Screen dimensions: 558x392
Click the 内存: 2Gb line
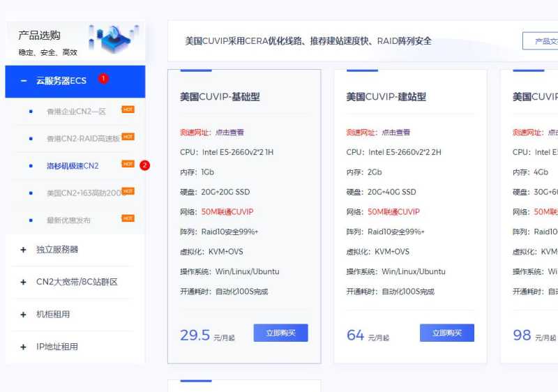coord(364,172)
